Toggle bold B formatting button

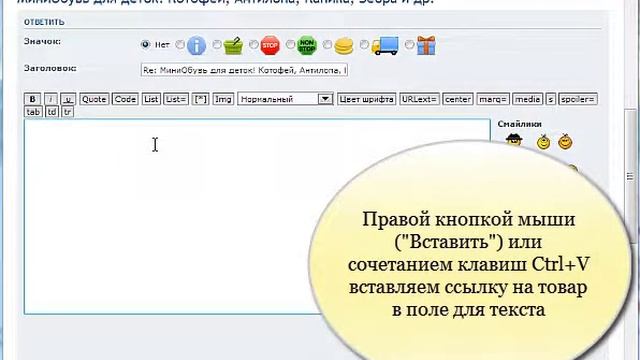[x=32, y=99]
